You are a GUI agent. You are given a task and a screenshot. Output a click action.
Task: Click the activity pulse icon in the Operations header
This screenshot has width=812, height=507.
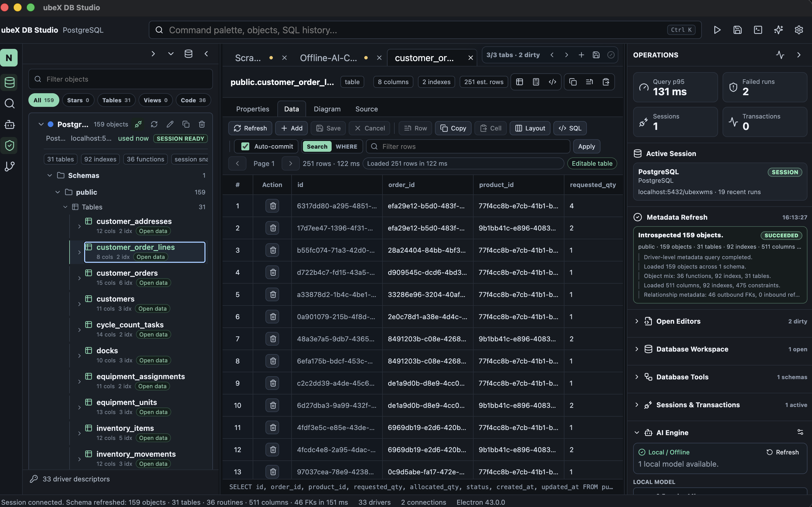point(780,55)
